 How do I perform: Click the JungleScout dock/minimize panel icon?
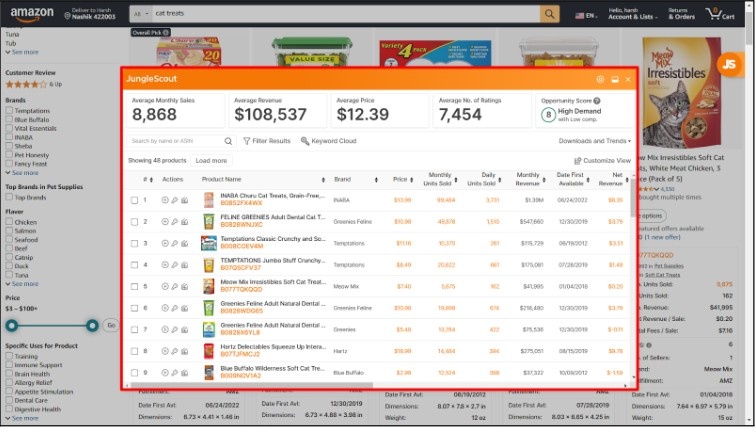pos(615,80)
